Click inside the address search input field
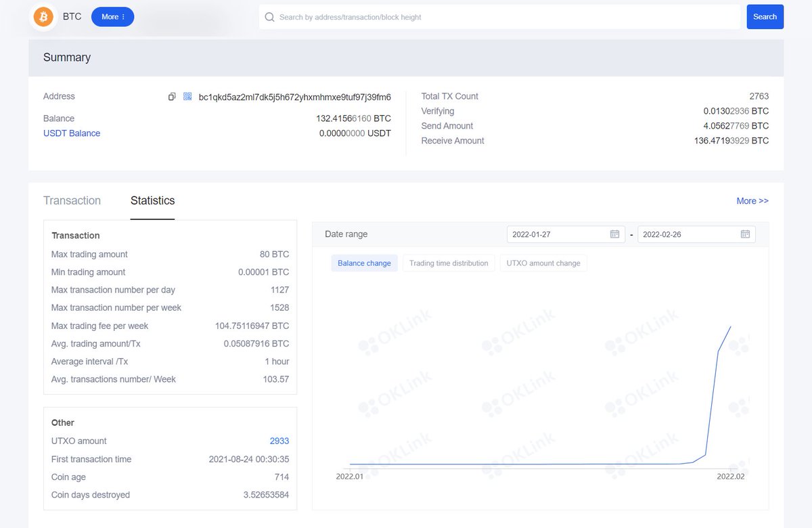This screenshot has height=528, width=812. (x=474, y=17)
